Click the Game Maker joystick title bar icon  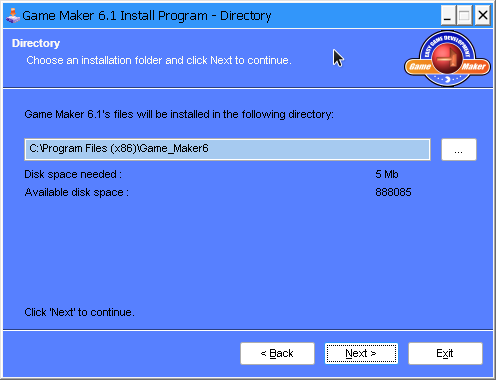pyautogui.click(x=13, y=16)
